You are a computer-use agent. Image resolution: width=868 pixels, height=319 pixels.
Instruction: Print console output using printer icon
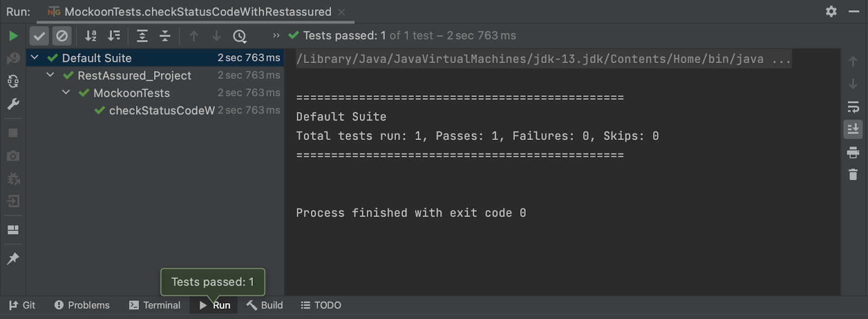(853, 152)
